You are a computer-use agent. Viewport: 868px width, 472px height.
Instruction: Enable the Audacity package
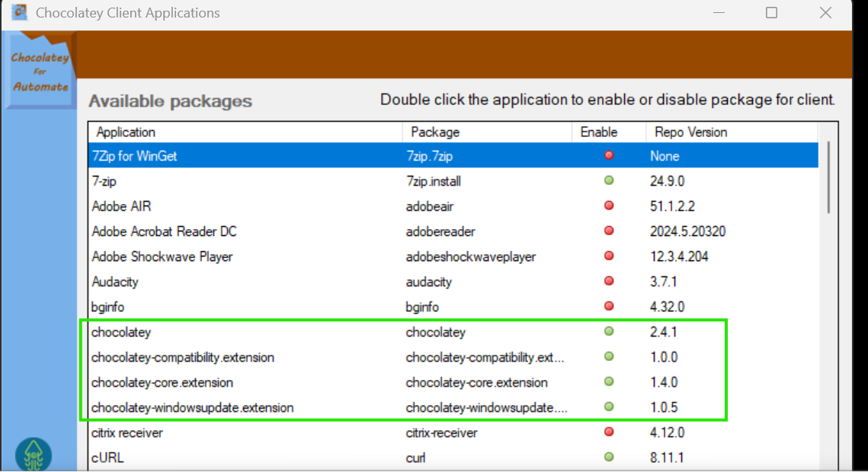pos(608,281)
